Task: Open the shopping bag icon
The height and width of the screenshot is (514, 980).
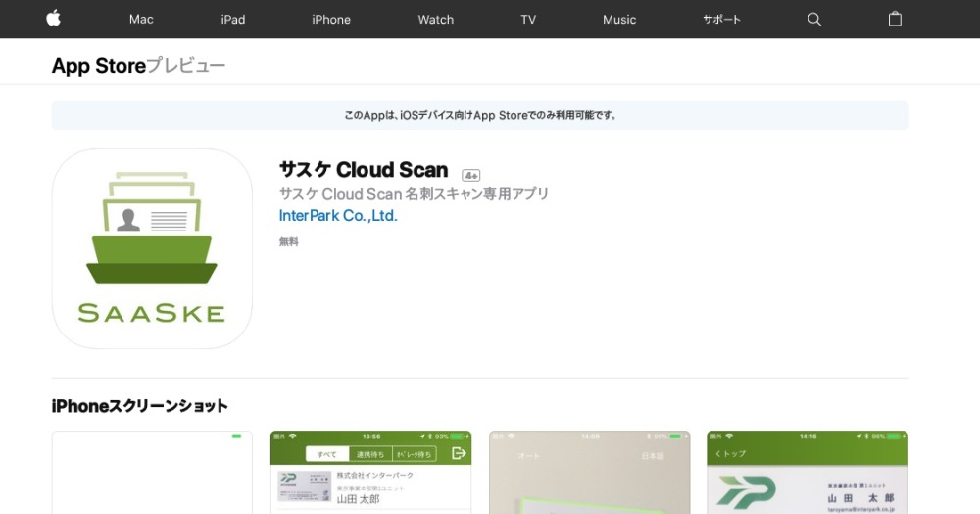Action: pos(894,20)
